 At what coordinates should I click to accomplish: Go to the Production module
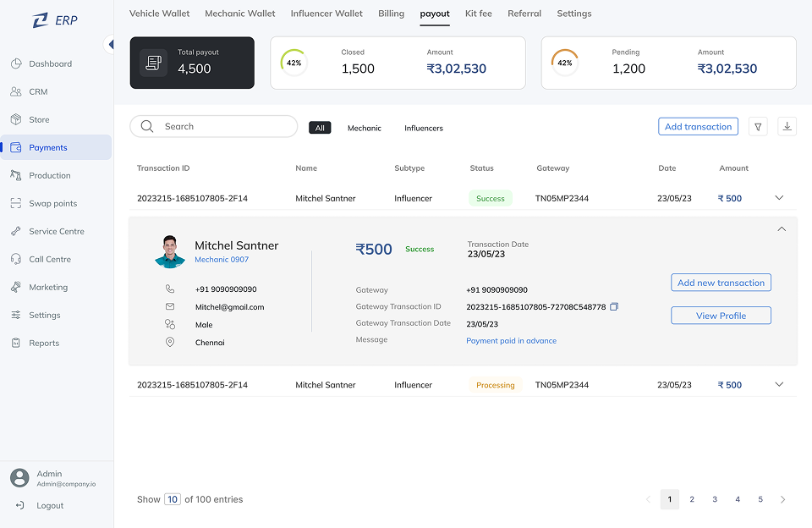pos(49,175)
